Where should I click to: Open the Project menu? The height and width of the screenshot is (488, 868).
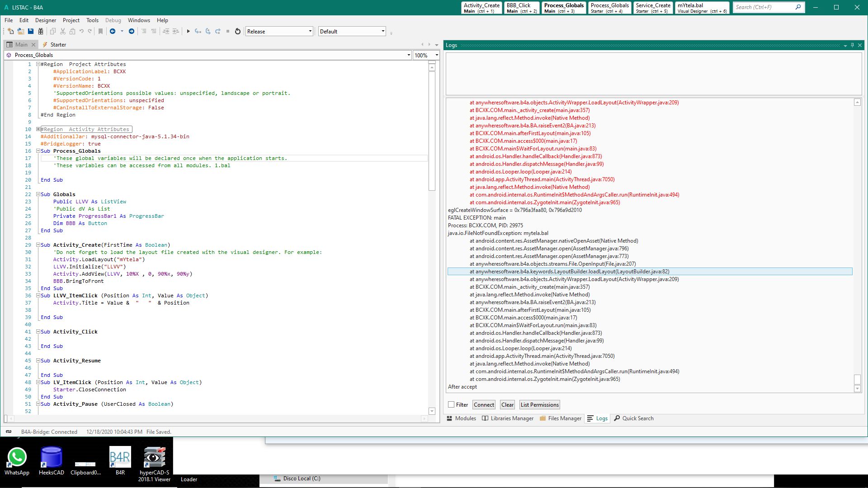pos(71,20)
